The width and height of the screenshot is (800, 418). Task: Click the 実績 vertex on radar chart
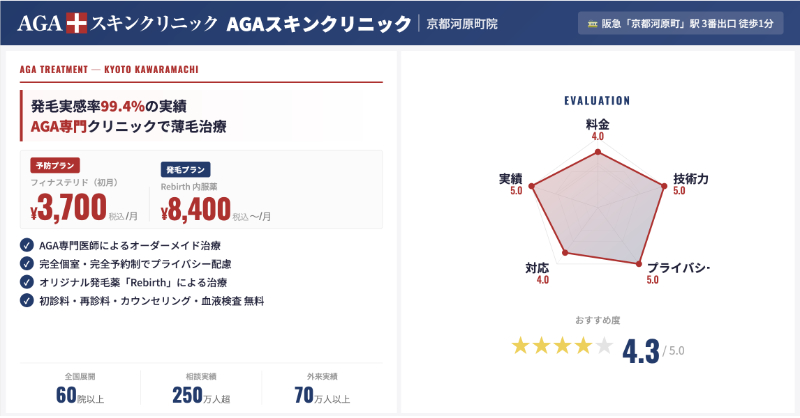(x=532, y=186)
